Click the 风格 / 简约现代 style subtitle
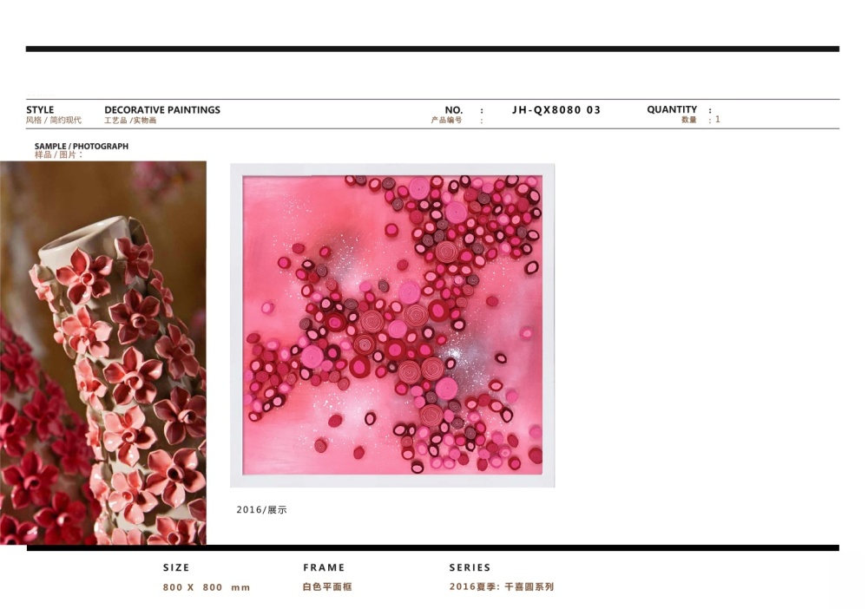This screenshot has width=868, height=609. coord(54,120)
